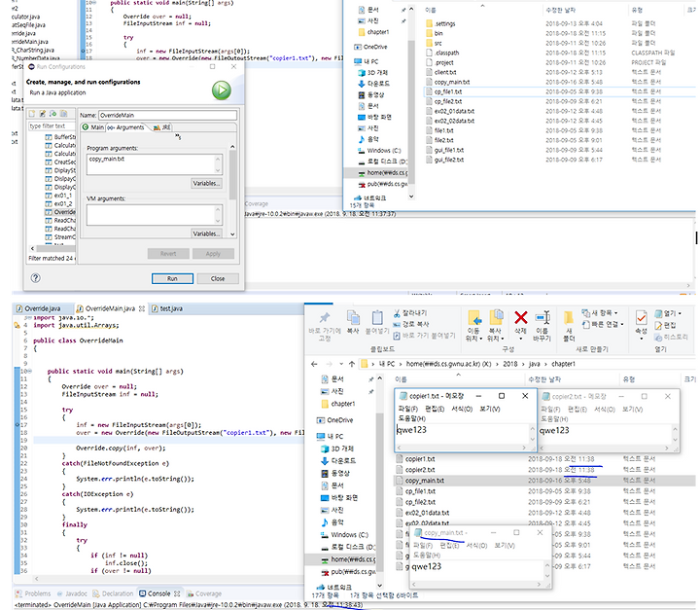Screen dimensions: 700x610
Task: Click the back arrow in the Explorer address bar
Action: point(314,364)
